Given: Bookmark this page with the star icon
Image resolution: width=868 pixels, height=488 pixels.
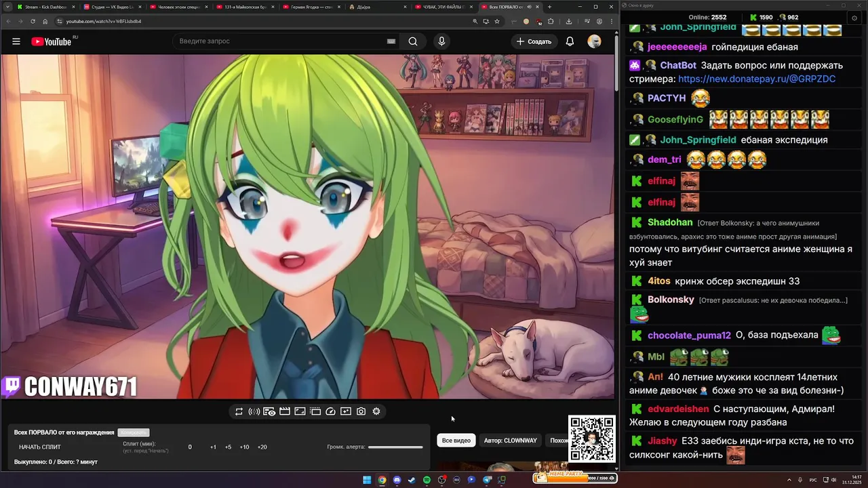Looking at the screenshot, I should pyautogui.click(x=497, y=21).
